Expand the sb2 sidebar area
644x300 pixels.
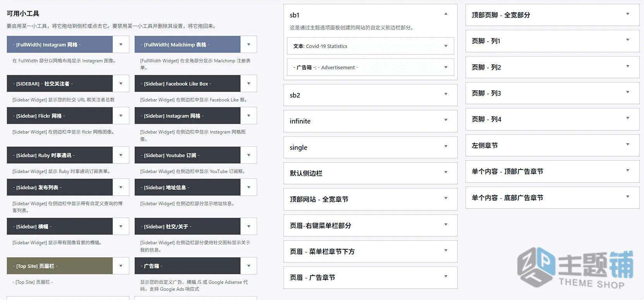point(370,95)
